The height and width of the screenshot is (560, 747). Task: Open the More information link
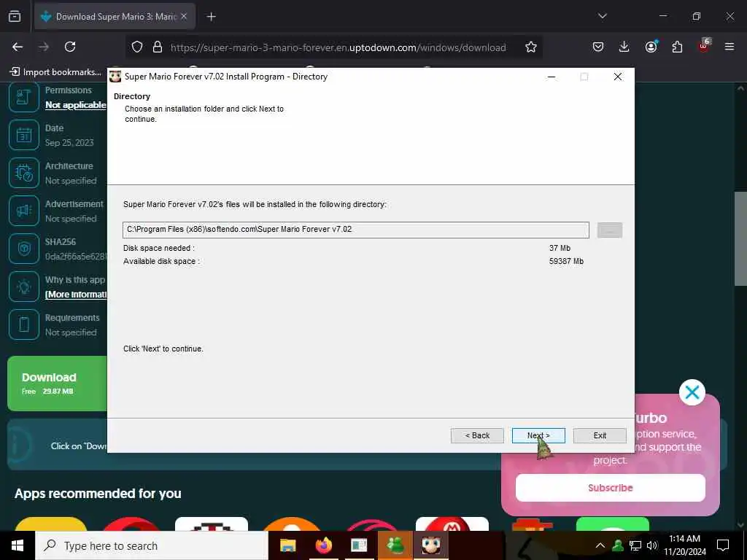pos(76,295)
